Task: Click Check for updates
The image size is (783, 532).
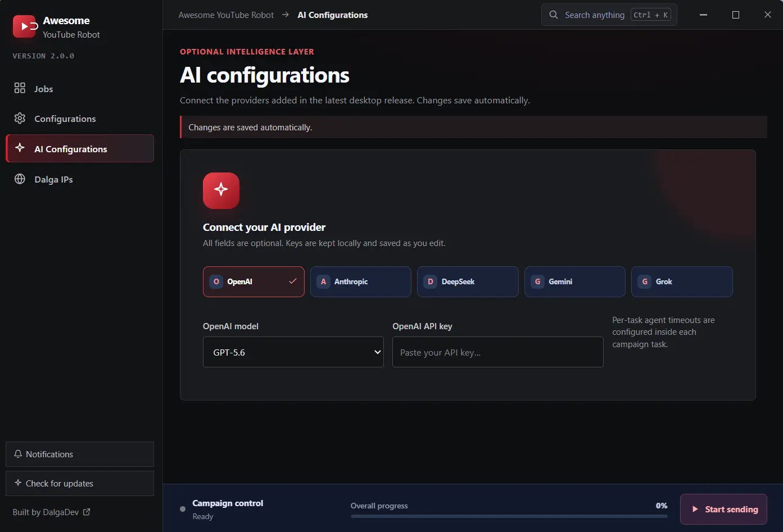Action: click(x=80, y=483)
